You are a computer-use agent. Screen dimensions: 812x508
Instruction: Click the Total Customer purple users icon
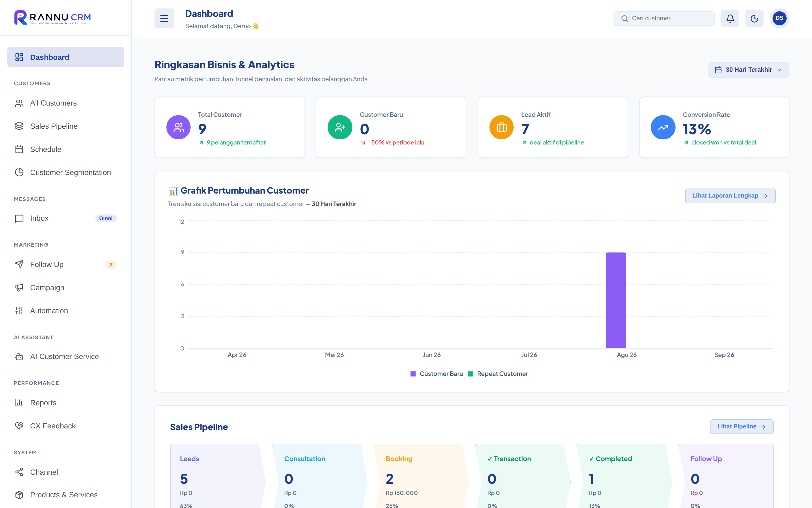pos(178,127)
